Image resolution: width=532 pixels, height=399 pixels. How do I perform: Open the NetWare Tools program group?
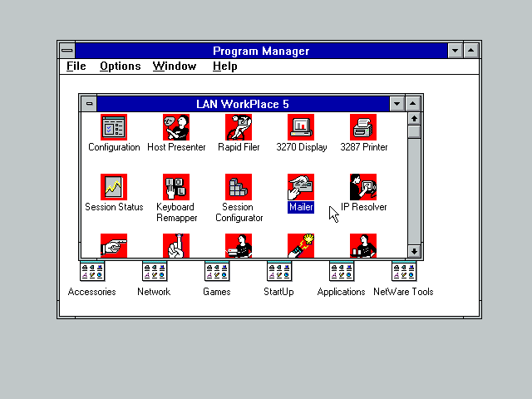(404, 272)
